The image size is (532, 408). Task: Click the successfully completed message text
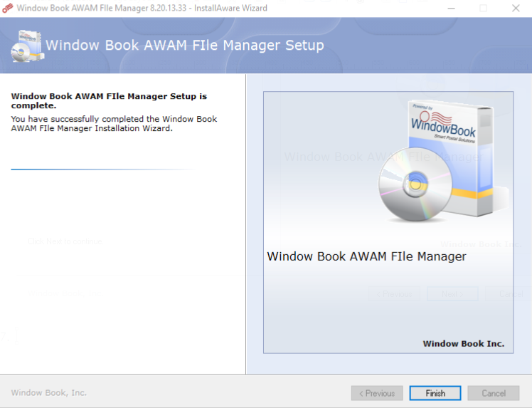coord(114,124)
